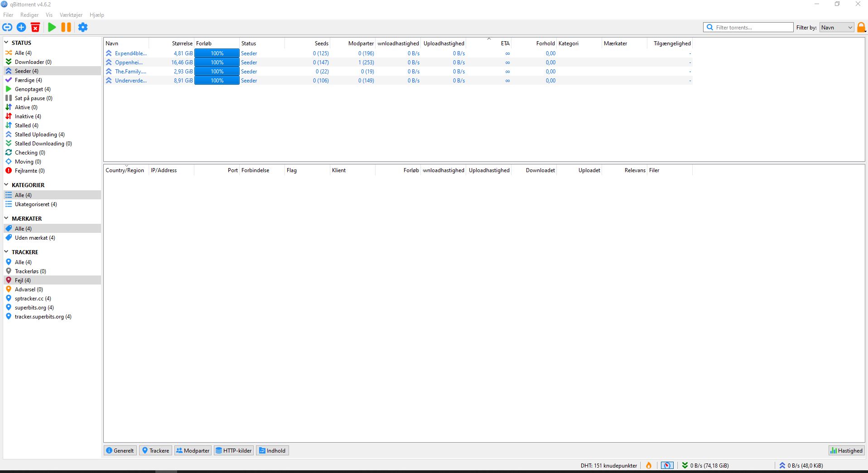Click the Filter torrents search field
Viewport: 868px width, 473px height.
[748, 28]
